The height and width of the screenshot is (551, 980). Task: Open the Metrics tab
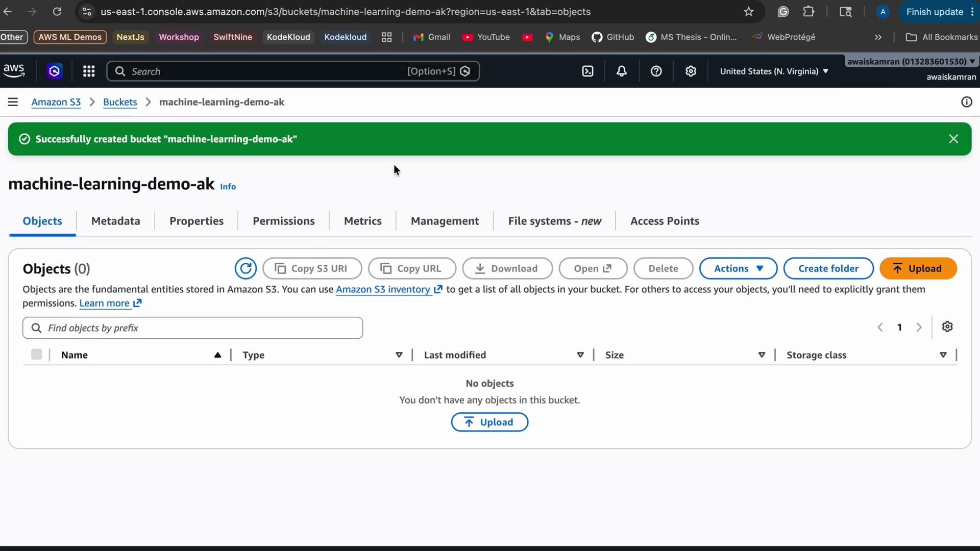363,221
